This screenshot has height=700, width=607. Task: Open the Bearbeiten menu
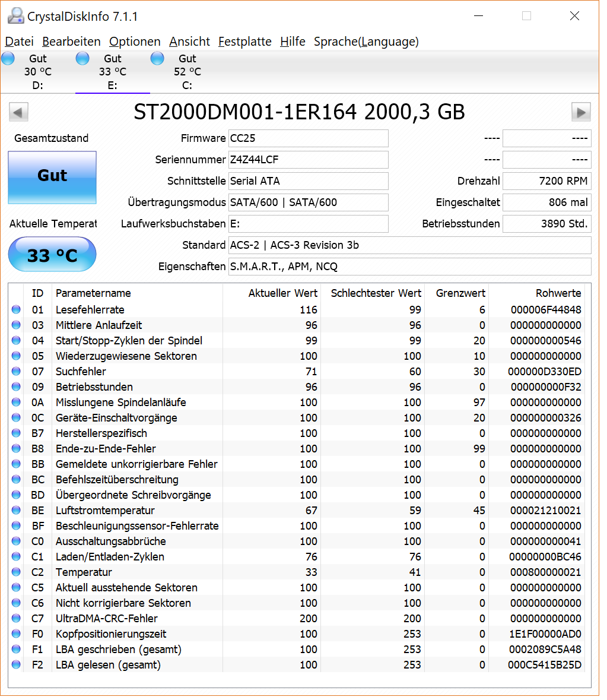point(72,42)
